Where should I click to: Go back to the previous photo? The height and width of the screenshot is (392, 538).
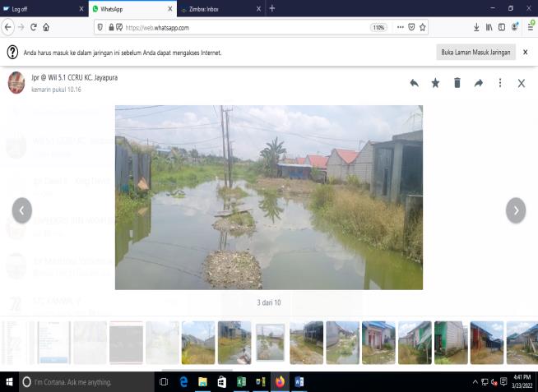pos(22,210)
